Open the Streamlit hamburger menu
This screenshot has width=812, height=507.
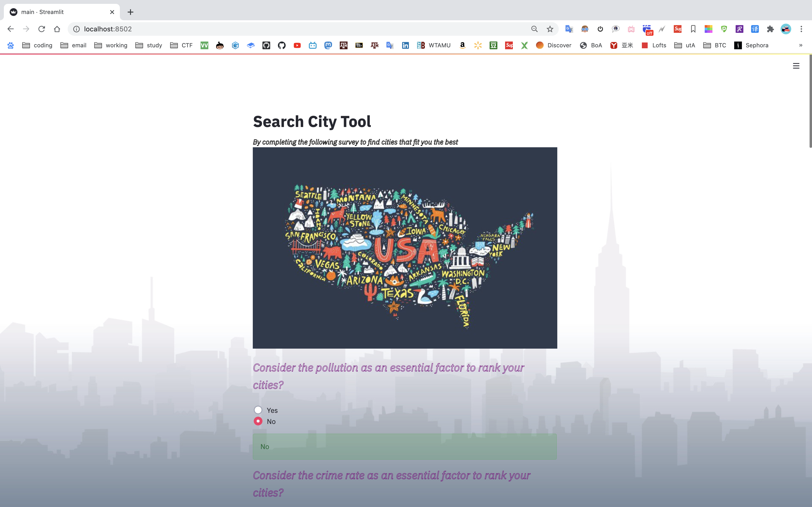(796, 66)
